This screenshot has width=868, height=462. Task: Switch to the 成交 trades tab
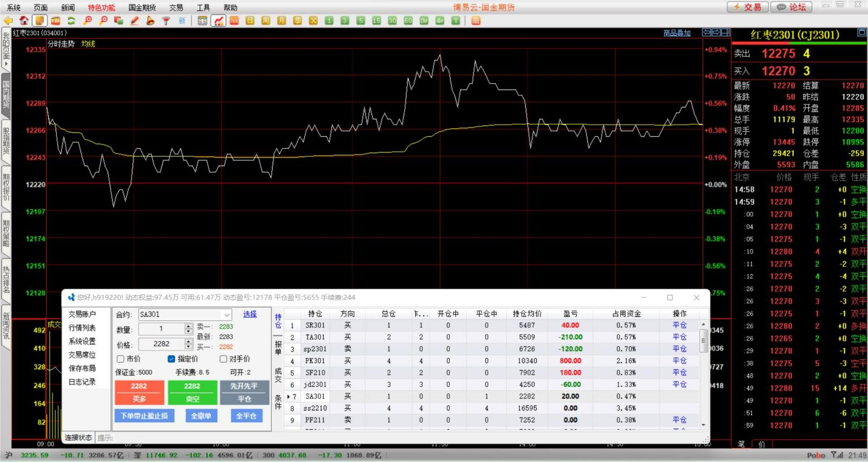pos(278,375)
